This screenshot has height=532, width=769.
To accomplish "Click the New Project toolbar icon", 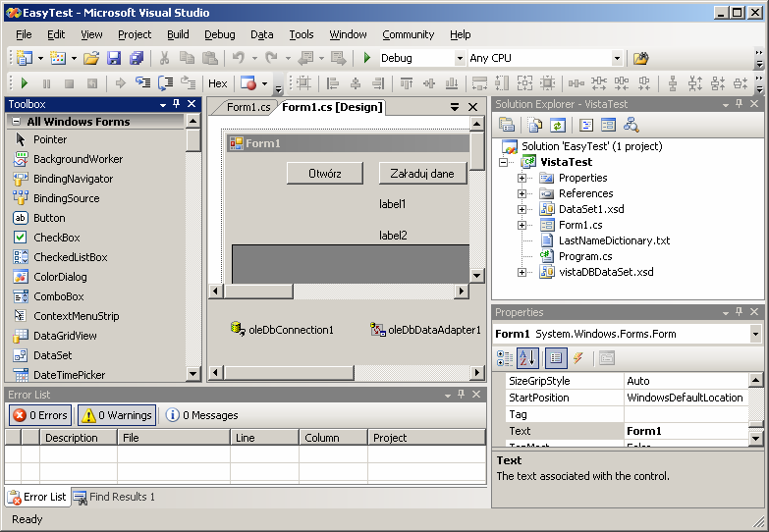I will [x=24, y=58].
